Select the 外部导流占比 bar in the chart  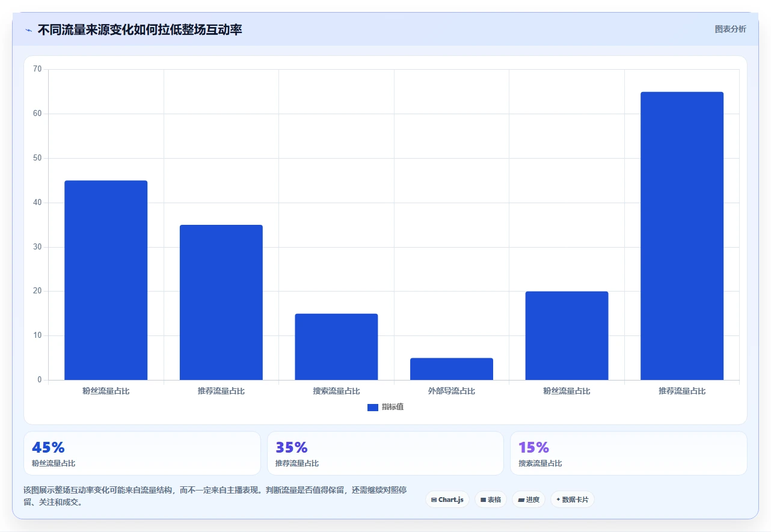coord(452,369)
